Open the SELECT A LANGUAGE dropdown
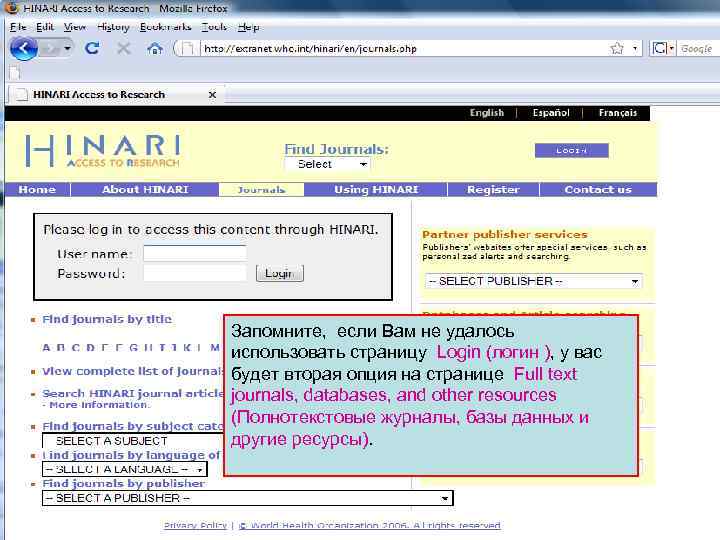The image size is (720, 540). click(x=124, y=469)
